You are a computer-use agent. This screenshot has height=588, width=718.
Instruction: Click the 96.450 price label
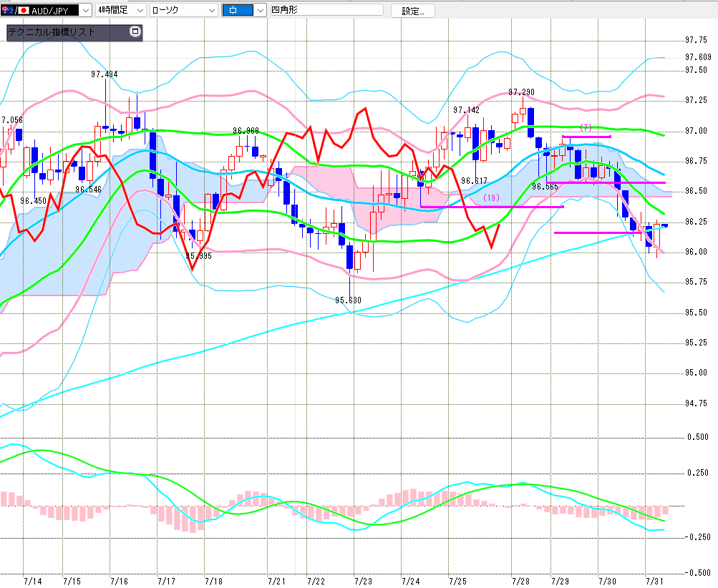point(34,201)
